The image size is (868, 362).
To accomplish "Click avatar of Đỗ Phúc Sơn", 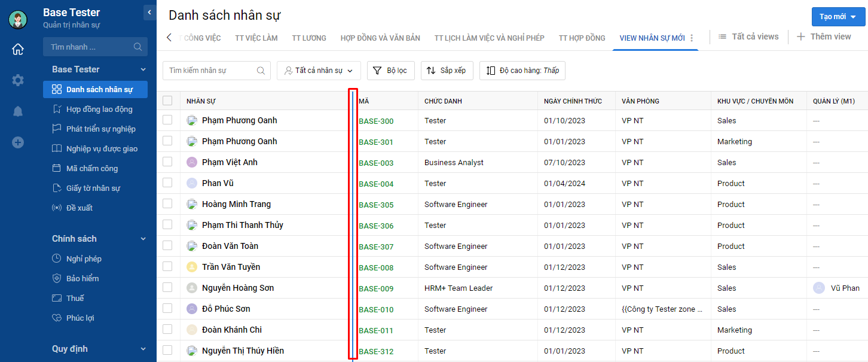I will tap(192, 309).
